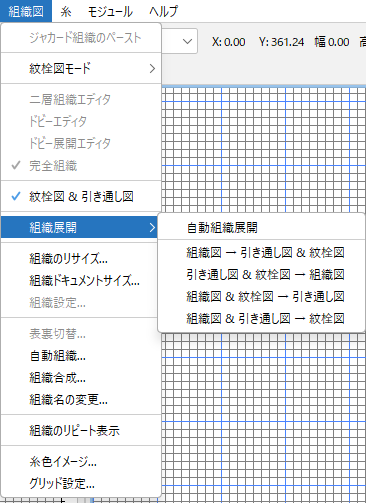Open the モジュール menu
366x503 pixels.
click(x=110, y=11)
